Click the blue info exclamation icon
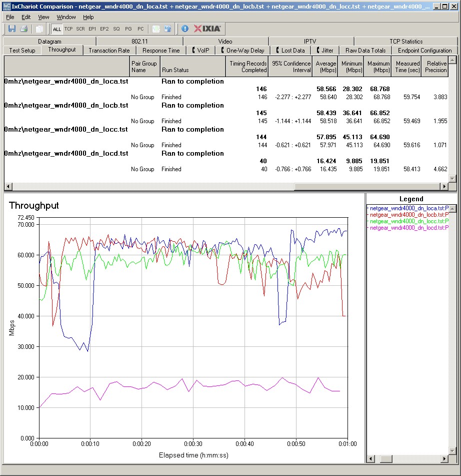This screenshot has height=476, width=461. [x=185, y=29]
